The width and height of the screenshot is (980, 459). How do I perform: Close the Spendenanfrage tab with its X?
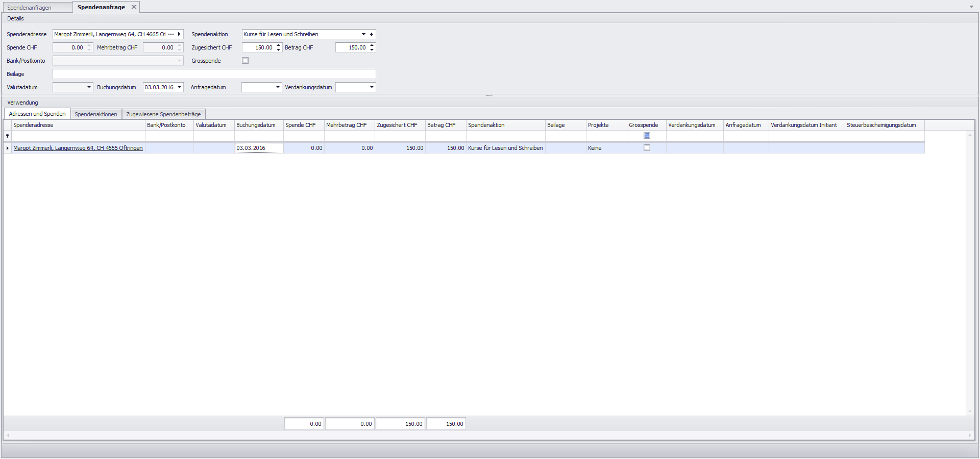pyautogui.click(x=134, y=7)
